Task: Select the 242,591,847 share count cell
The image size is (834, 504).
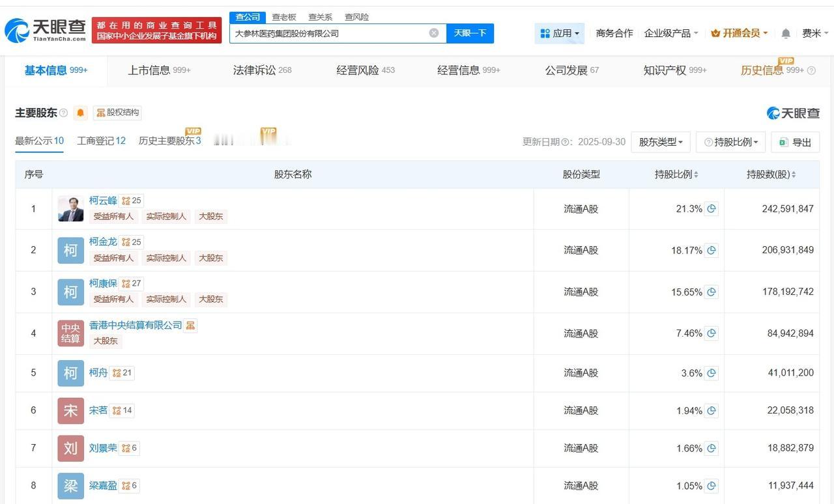Action: pos(788,209)
